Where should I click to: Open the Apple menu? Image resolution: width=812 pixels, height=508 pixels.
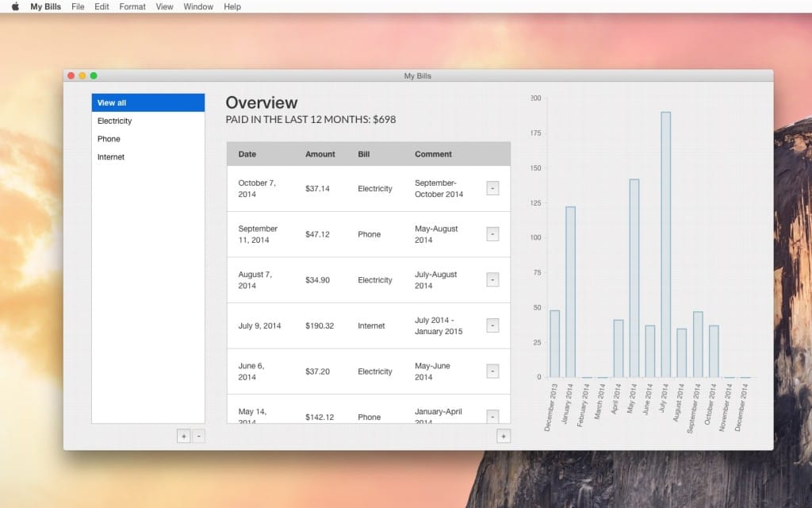pyautogui.click(x=15, y=6)
